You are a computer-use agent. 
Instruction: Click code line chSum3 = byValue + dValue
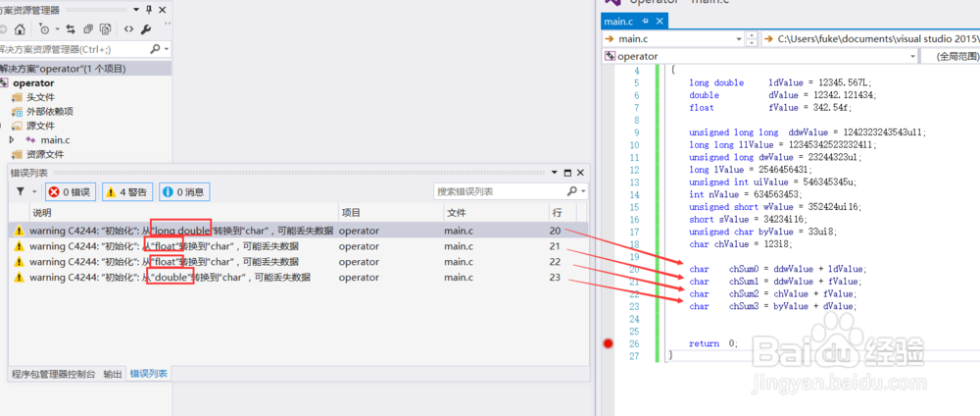click(772, 306)
